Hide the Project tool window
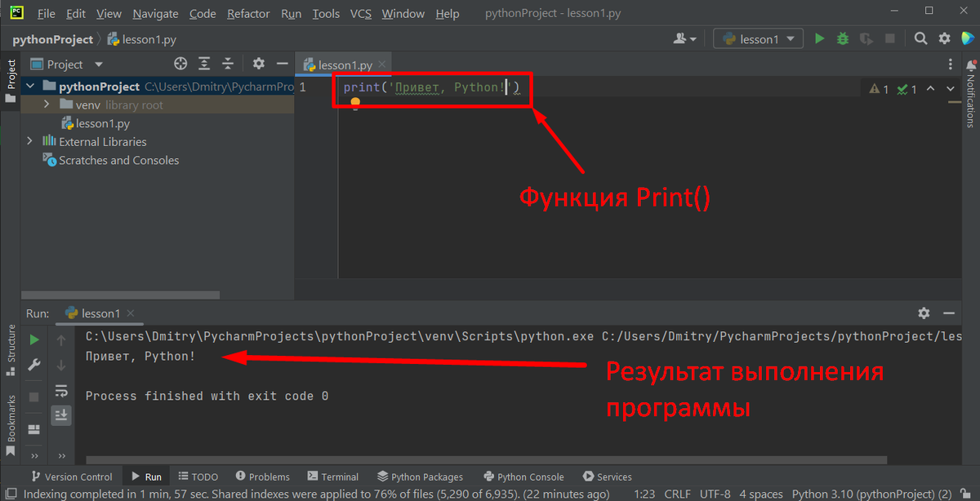Viewport: 980px width, 501px height. (x=282, y=64)
